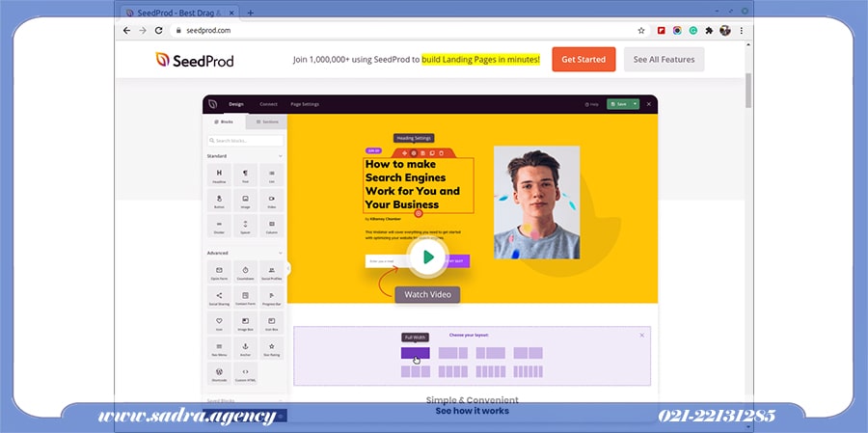Click the heading settings gear icon
Screen dimensions: 868x433
(413, 152)
